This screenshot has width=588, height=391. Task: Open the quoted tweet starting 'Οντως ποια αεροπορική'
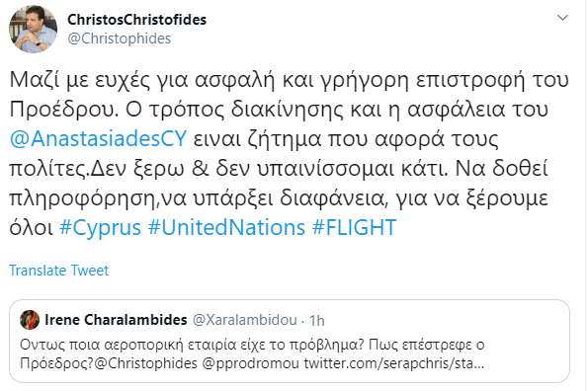290,342
